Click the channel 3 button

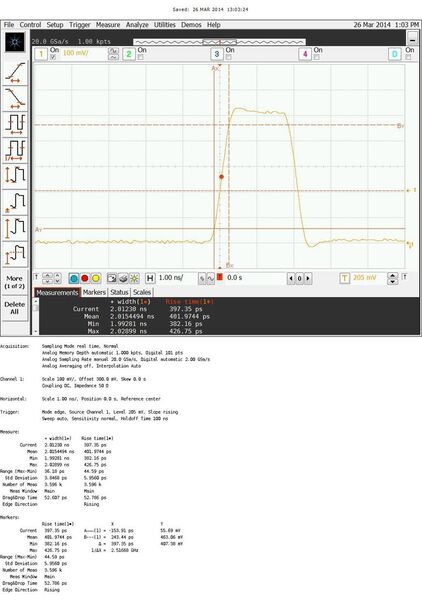tap(217, 54)
